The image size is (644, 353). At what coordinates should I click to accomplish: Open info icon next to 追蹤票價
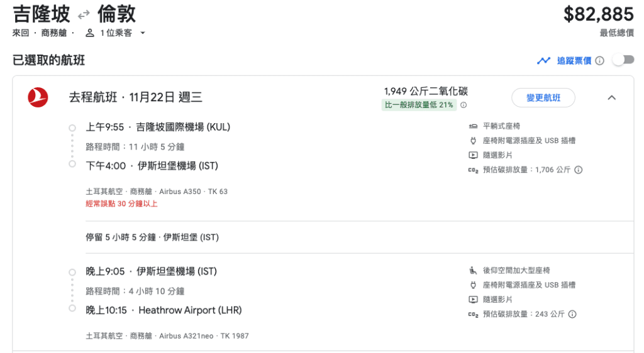click(x=599, y=61)
